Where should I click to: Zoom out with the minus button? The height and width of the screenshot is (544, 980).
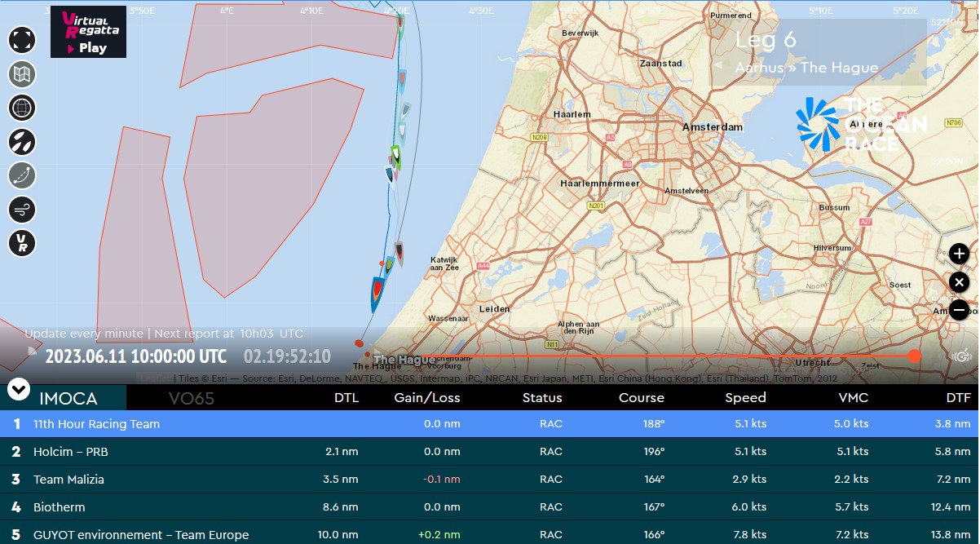pyautogui.click(x=959, y=310)
